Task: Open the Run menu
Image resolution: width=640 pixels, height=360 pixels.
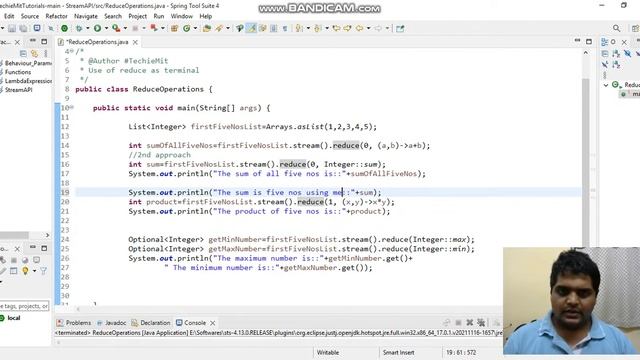Action: (x=159, y=16)
